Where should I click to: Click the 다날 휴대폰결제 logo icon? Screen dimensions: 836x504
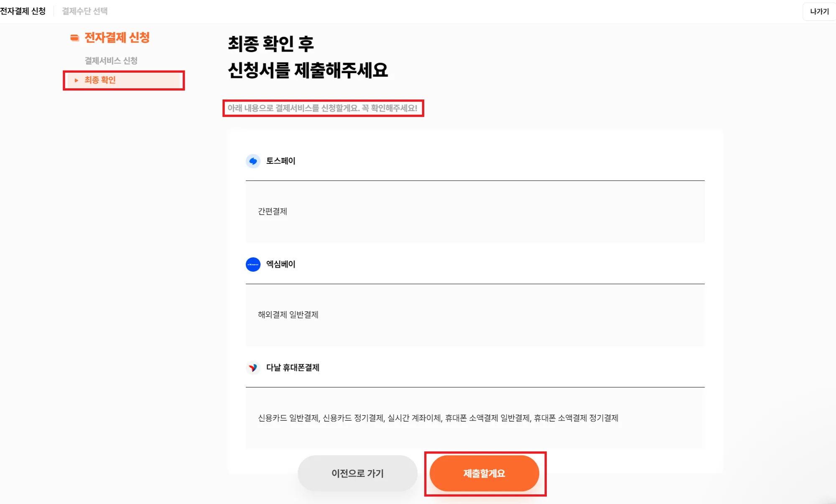253,368
